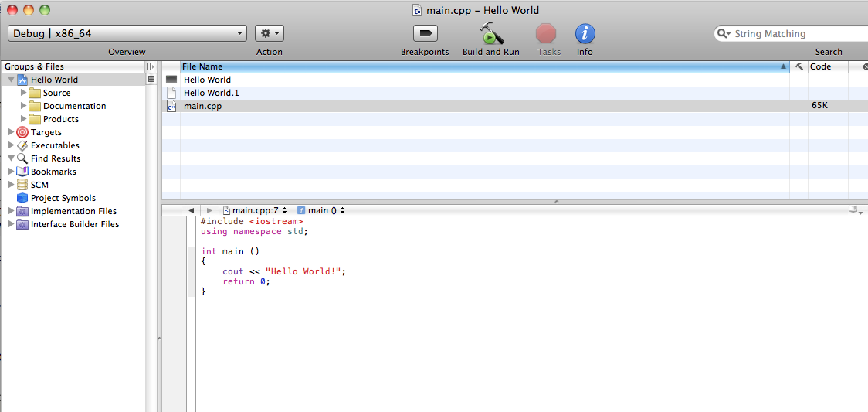Open the Info inspector icon

[x=585, y=34]
